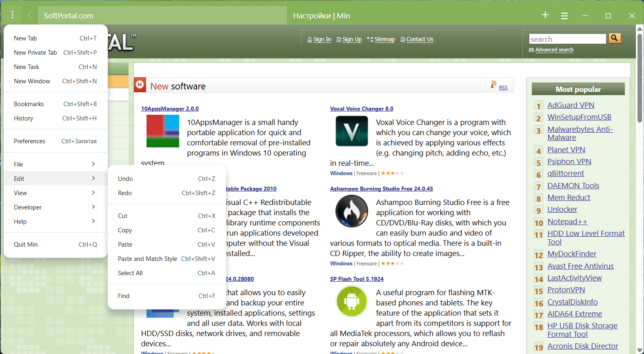
Task: Open the 10AppsManager 2.0.0 title link
Action: 170,109
